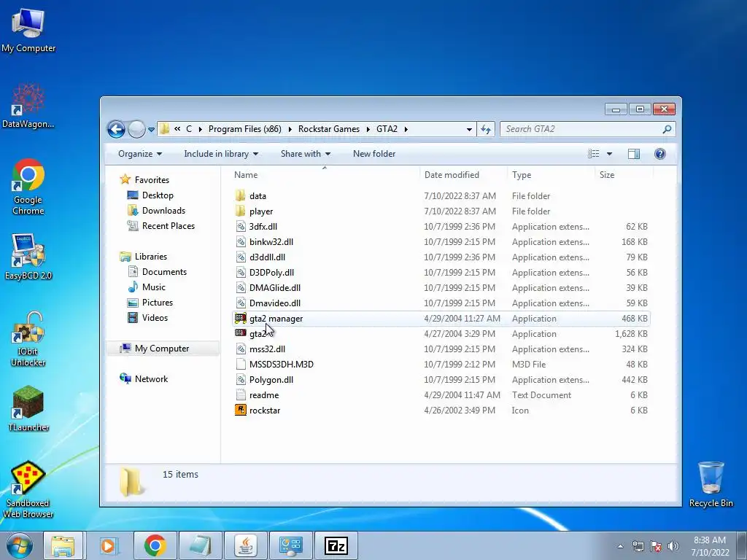Image resolution: width=747 pixels, height=560 pixels.
Task: Click the taskbar clock showing 8:38 AM
Action: [x=710, y=545]
